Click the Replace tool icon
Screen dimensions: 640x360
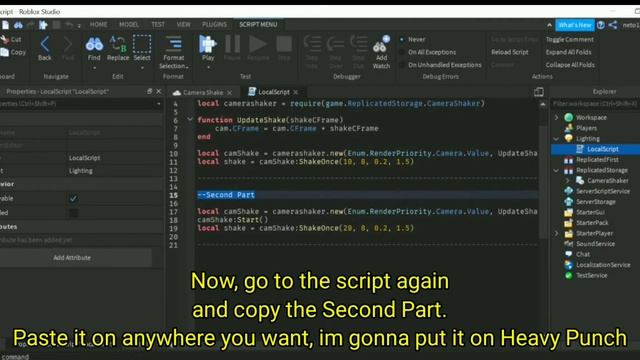pos(118,44)
